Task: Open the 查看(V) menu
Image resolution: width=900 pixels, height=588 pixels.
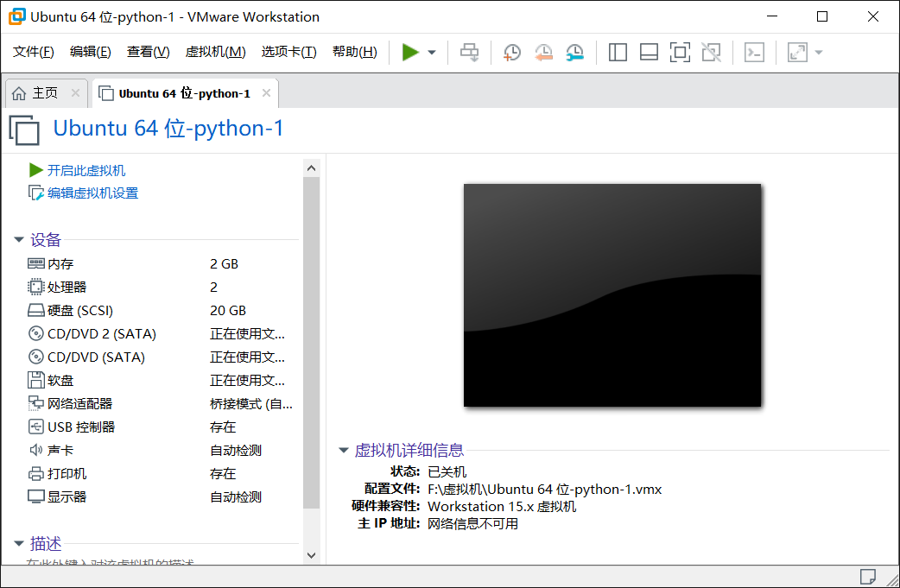Action: pyautogui.click(x=148, y=52)
